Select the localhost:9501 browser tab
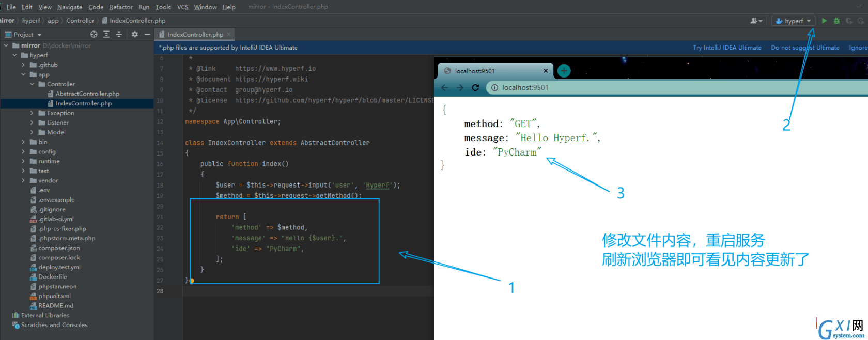 pyautogui.click(x=495, y=71)
